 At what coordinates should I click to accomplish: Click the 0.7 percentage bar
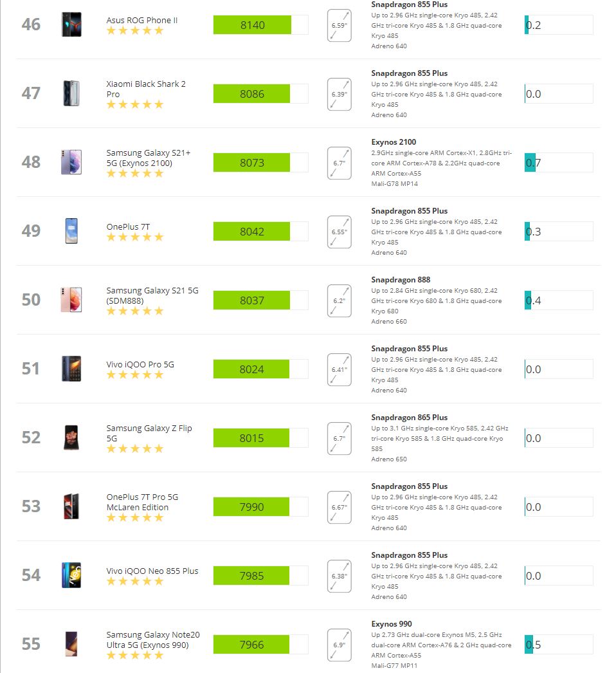[x=559, y=163]
